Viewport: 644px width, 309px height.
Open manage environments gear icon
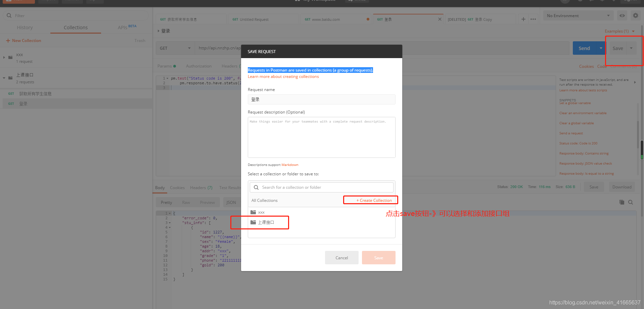coord(636,15)
